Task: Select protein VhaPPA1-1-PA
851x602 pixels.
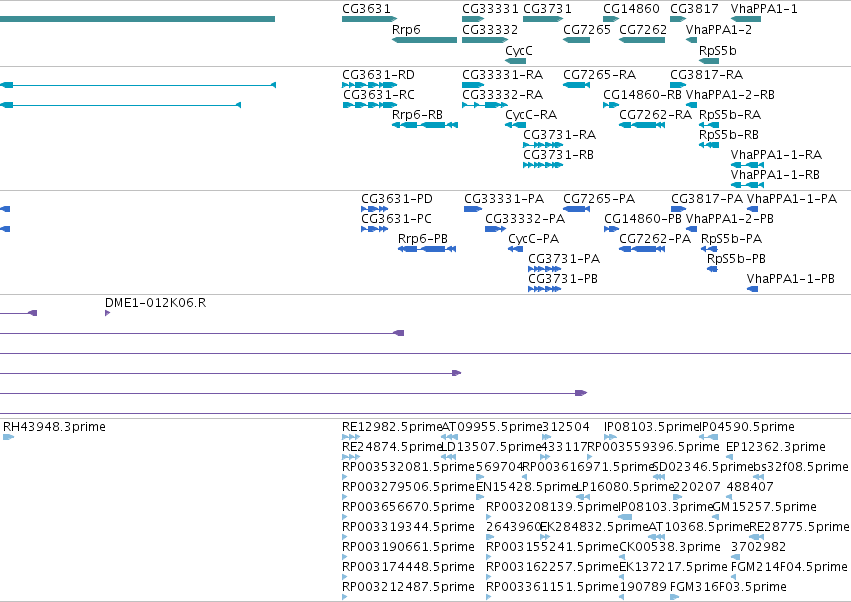Action: (x=792, y=199)
